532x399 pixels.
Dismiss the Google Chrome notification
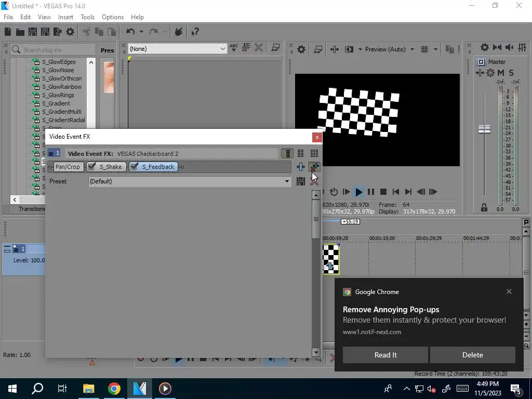coord(509,291)
